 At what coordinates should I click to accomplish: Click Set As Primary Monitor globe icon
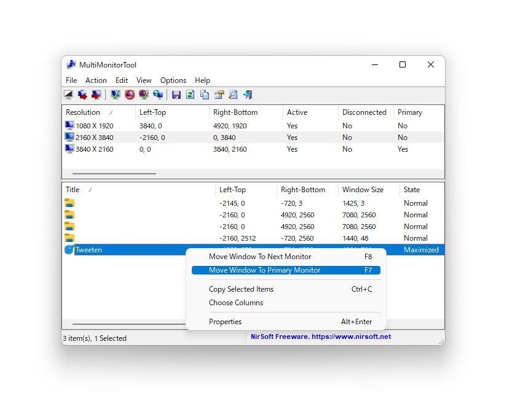[158, 95]
